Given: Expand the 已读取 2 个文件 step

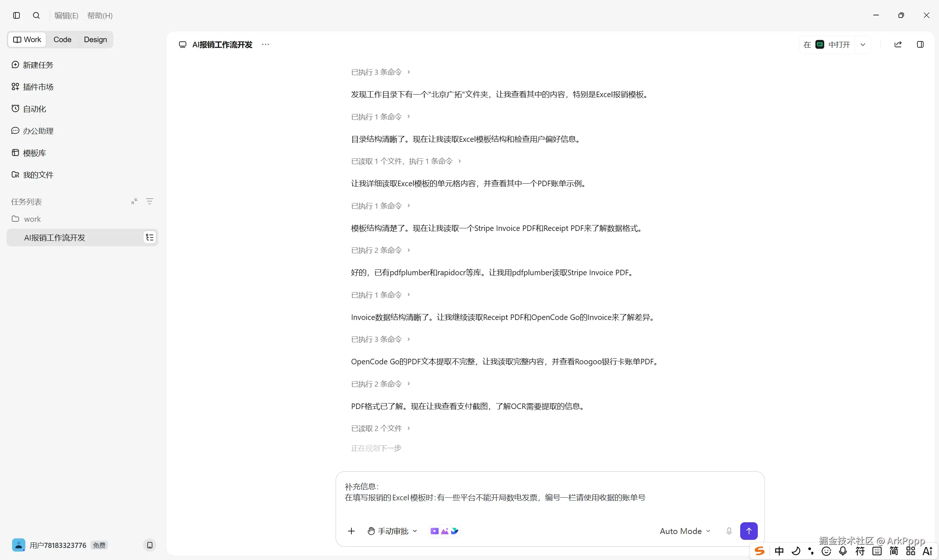Looking at the screenshot, I should (x=380, y=428).
